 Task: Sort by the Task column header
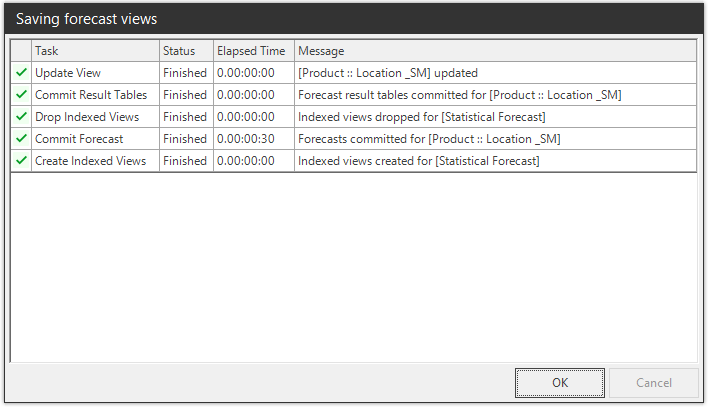pyautogui.click(x=95, y=51)
